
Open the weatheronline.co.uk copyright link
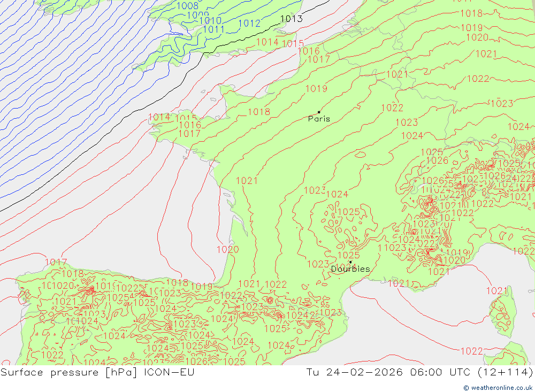498,388
